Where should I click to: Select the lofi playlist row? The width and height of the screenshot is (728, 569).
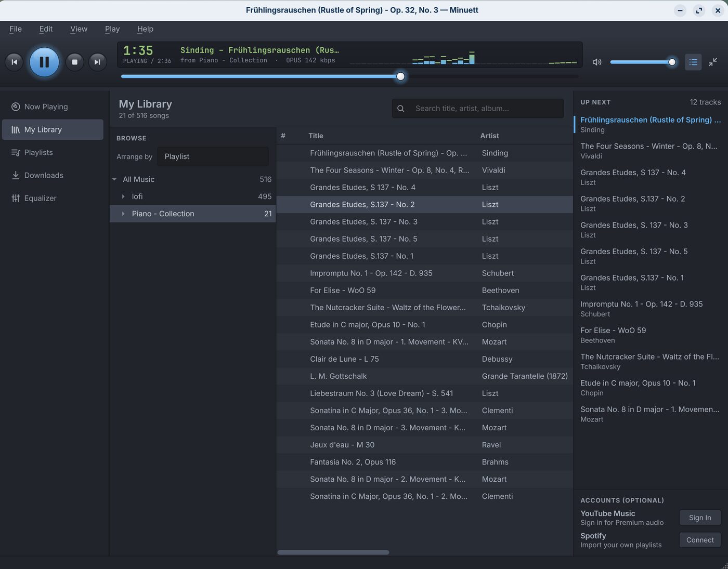pos(193,196)
